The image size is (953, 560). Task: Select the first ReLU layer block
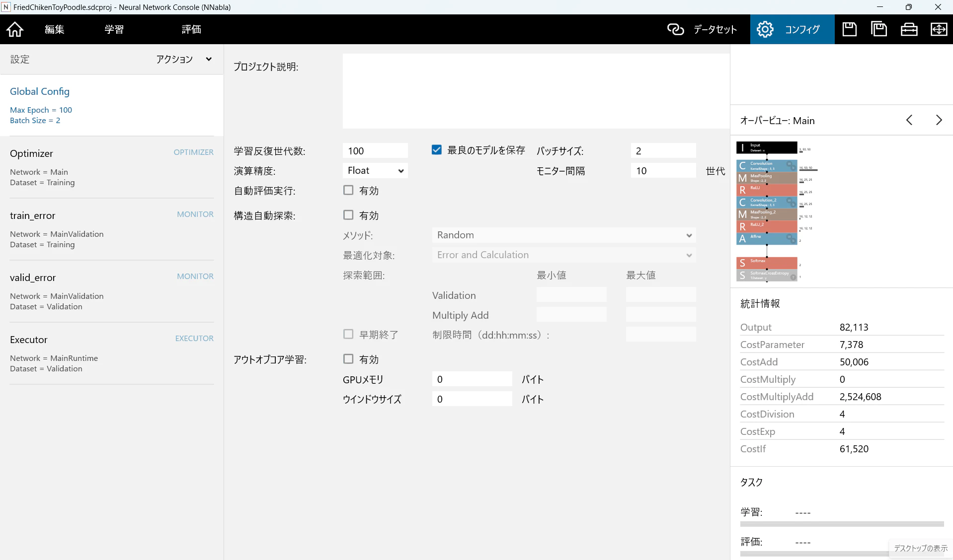coord(767,190)
